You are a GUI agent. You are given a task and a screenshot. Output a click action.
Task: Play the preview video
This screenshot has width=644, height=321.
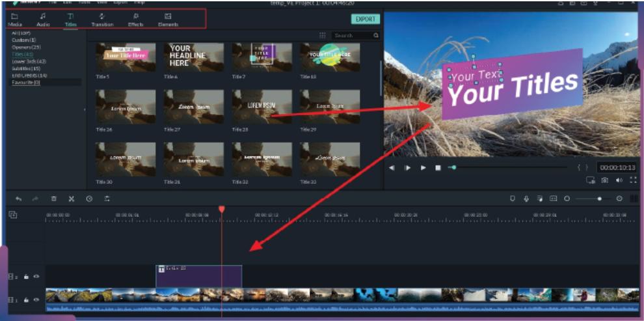click(423, 168)
